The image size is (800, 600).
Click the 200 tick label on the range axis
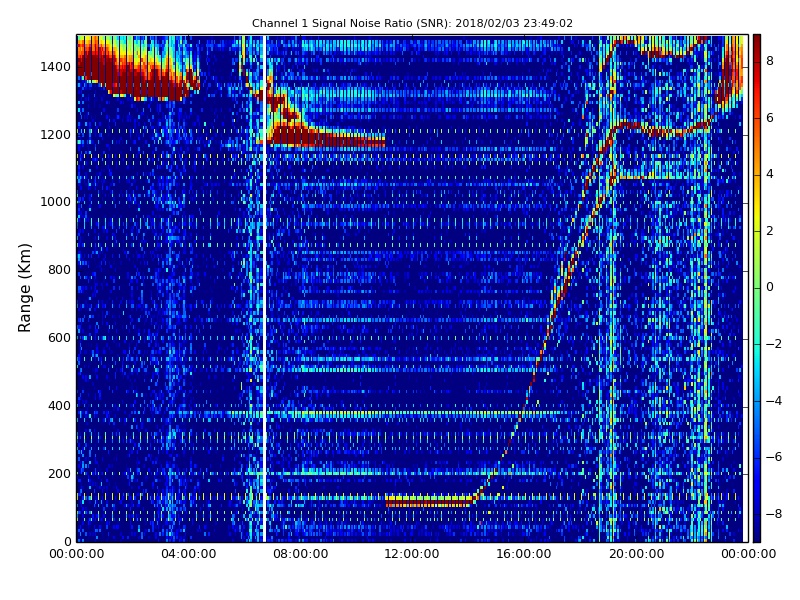pos(59,473)
